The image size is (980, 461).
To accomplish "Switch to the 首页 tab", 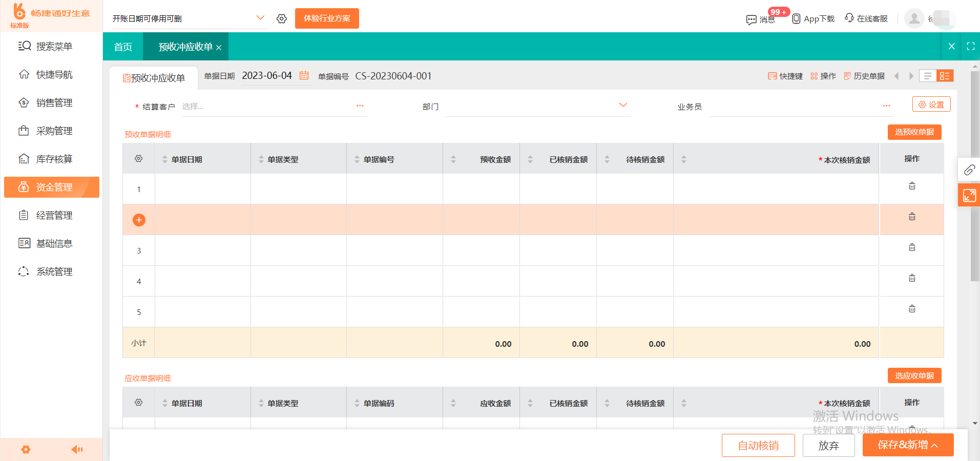I will pyautogui.click(x=122, y=46).
